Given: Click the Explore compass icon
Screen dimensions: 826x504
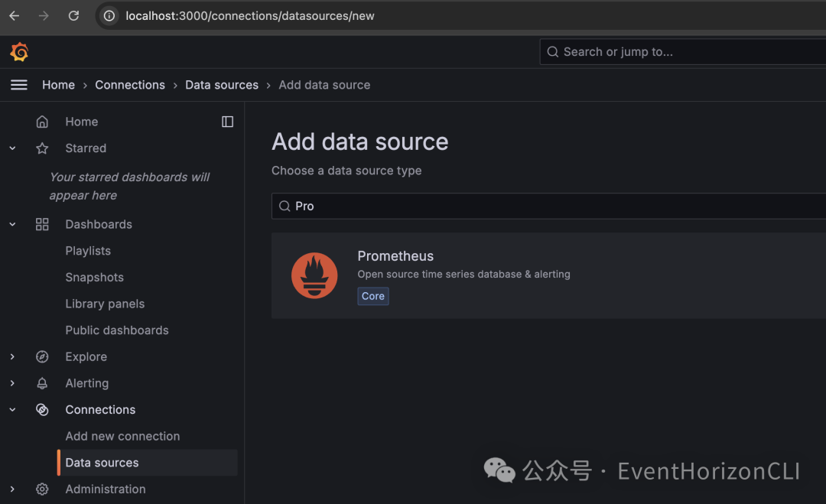Looking at the screenshot, I should [x=42, y=357].
